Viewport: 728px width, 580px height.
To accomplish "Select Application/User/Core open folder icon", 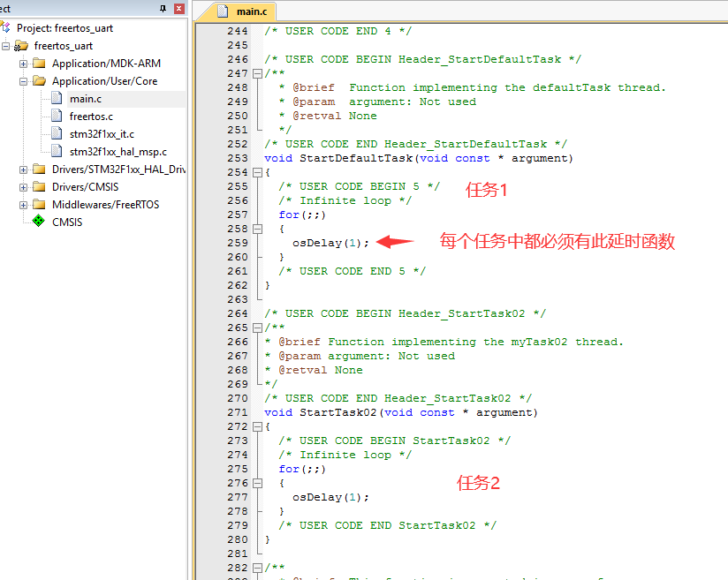I will click(39, 80).
